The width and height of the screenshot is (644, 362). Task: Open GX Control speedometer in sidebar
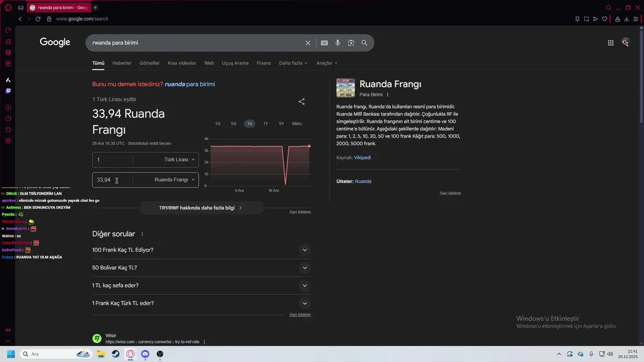[x=8, y=31]
